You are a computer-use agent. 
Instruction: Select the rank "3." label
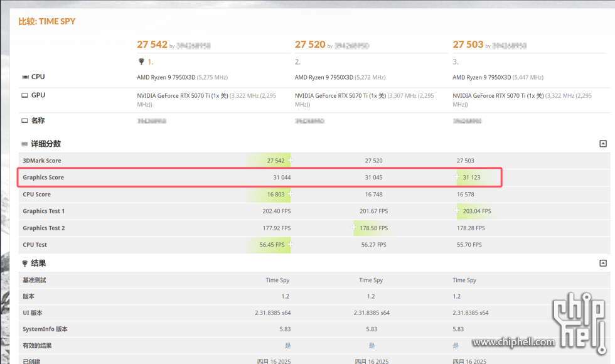click(x=456, y=62)
